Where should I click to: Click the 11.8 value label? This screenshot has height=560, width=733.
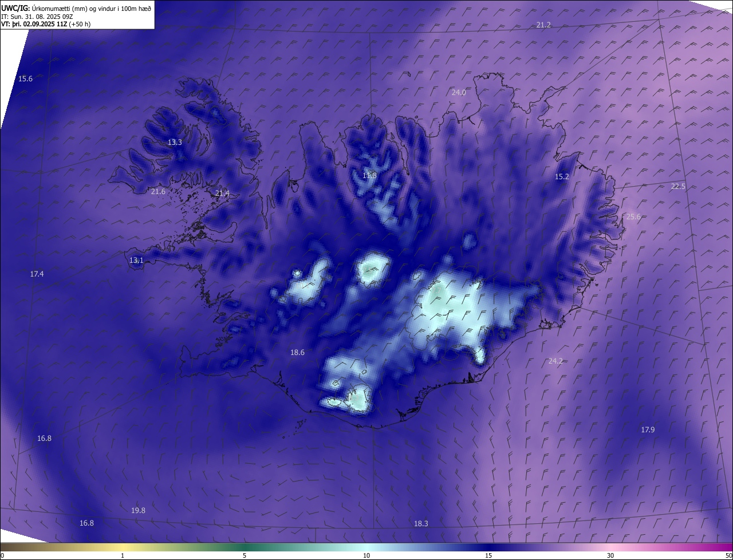(369, 175)
